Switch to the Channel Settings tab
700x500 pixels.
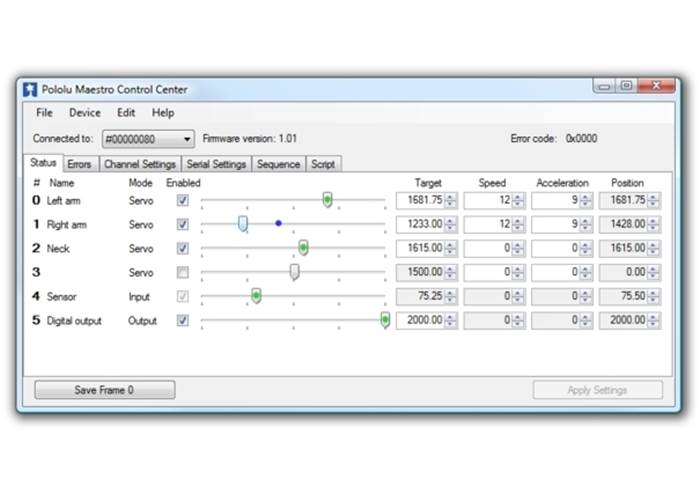tap(140, 164)
